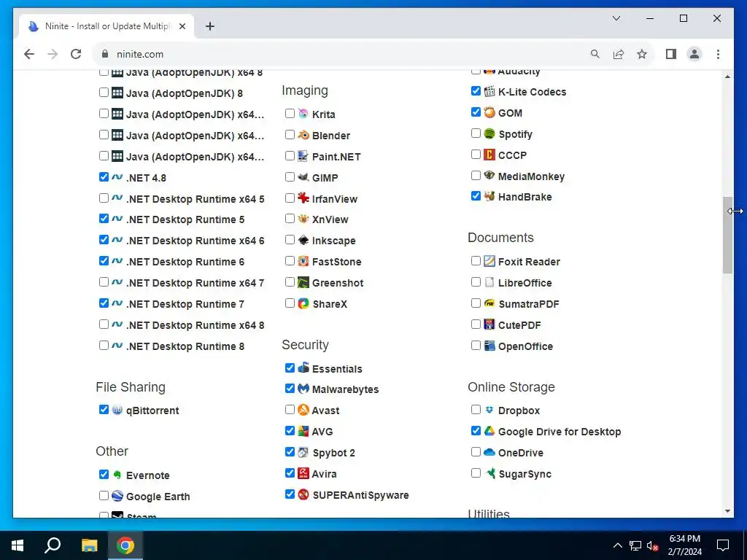This screenshot has width=747, height=560.
Task: Uncheck the Essentials security checkbox
Action: (x=290, y=368)
